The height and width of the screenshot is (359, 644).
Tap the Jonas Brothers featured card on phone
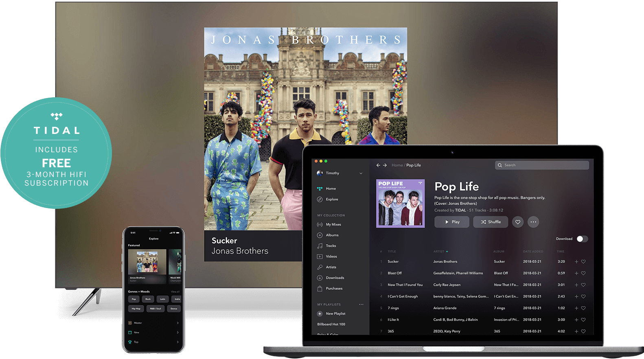[x=147, y=266]
